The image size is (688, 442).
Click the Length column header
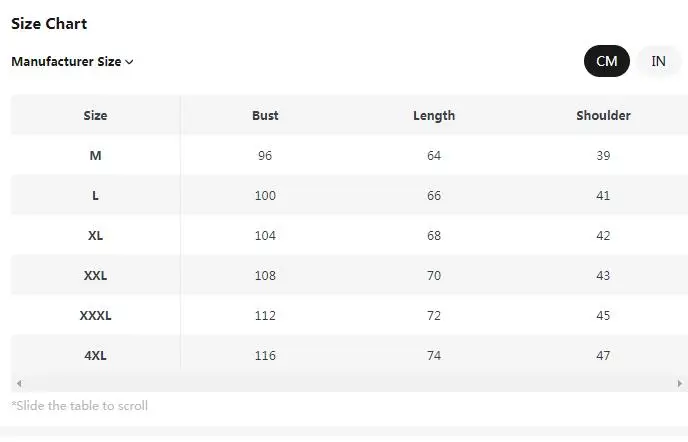[x=434, y=115]
